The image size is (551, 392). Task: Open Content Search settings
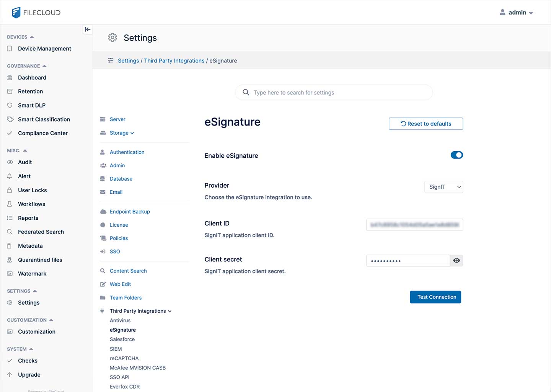tap(128, 271)
